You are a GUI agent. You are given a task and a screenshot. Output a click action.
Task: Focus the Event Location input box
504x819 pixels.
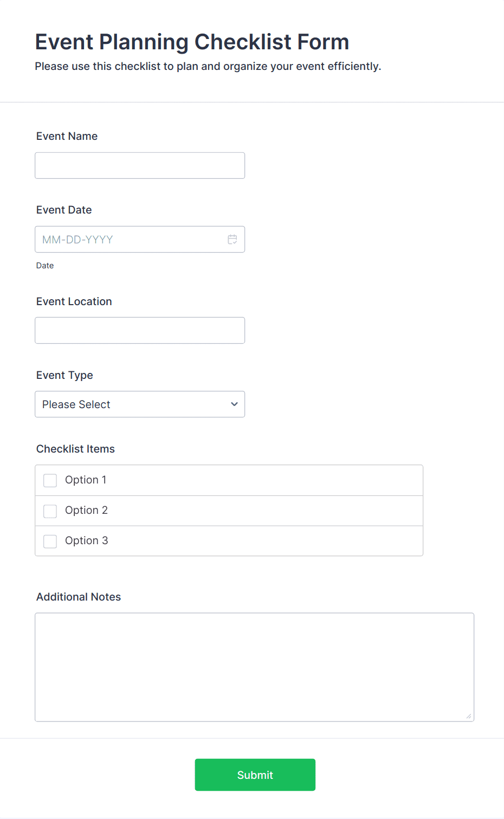tap(139, 330)
